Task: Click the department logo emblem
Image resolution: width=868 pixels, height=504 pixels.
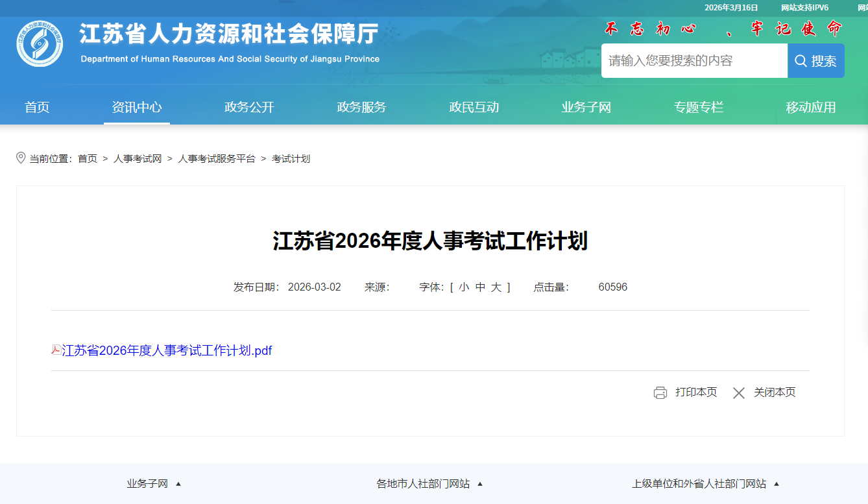Action: 40,44
